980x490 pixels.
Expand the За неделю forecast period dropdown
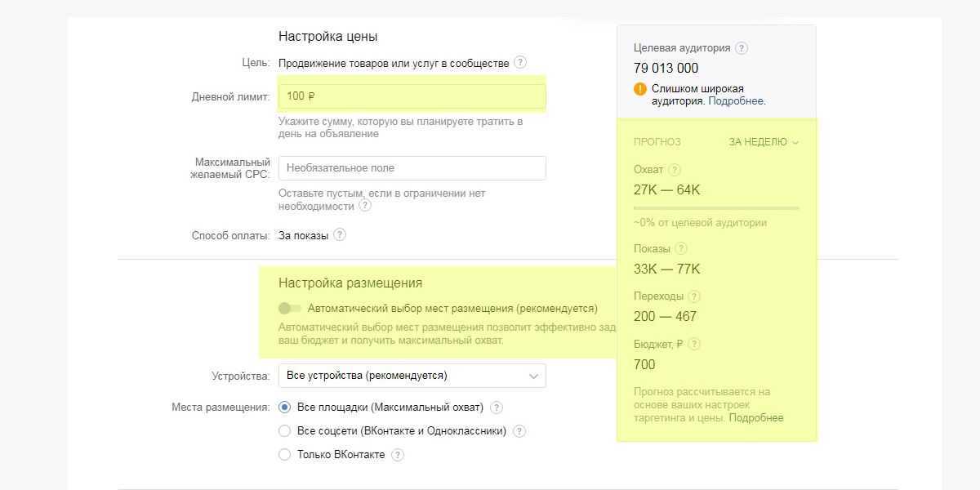pos(764,142)
